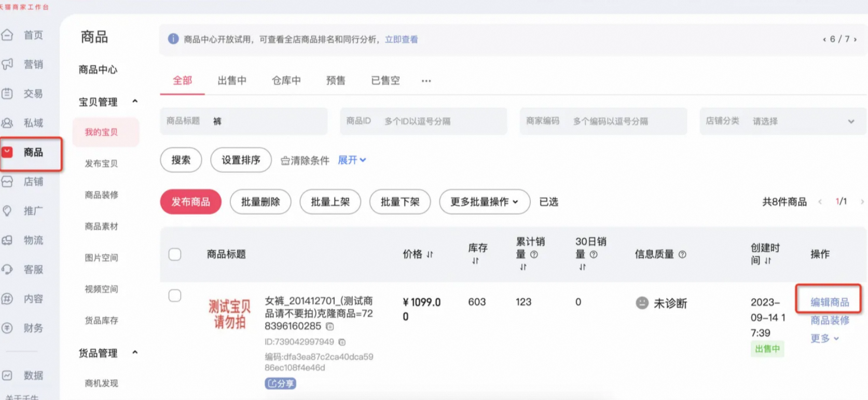Tick the checkbox for 女裤_201412701 product
Image resolution: width=868 pixels, height=400 pixels.
[175, 296]
